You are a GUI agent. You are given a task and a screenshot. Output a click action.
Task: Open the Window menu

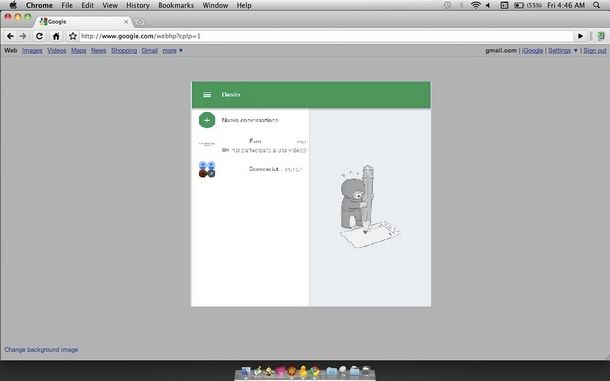(215, 5)
